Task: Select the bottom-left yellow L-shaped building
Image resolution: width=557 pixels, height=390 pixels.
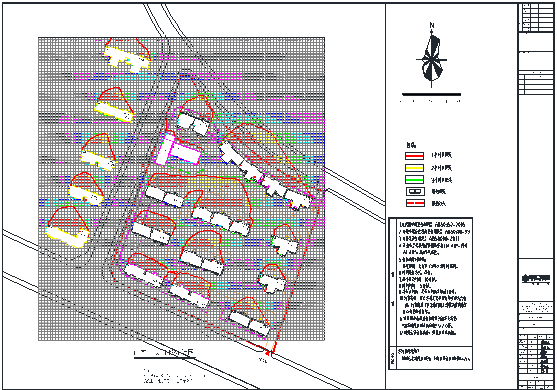Action: click(67, 236)
